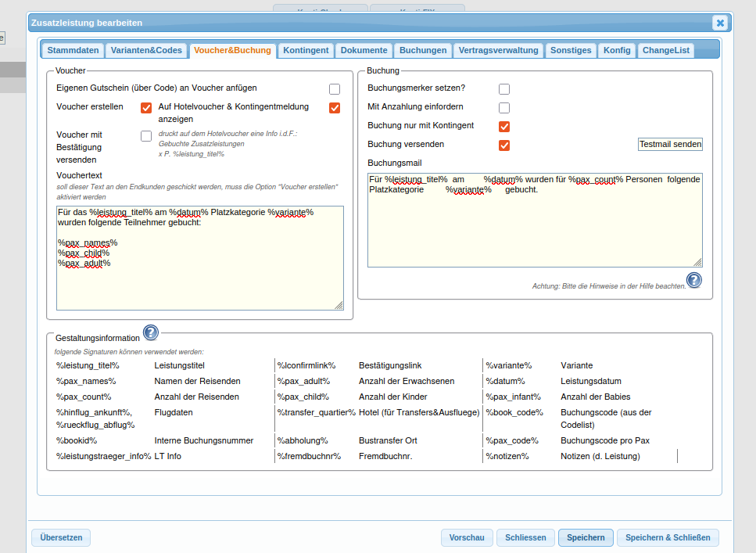The height and width of the screenshot is (553, 756).
Task: Disable Auf Hotelvoucher & Kontingentmeldung anzeigen
Action: pyautogui.click(x=335, y=108)
